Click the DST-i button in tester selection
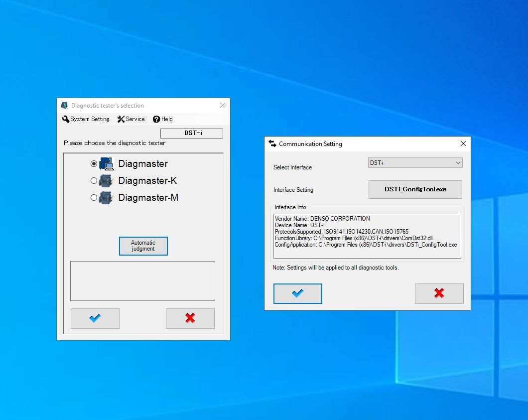Viewport: 528px width, 420px height. pos(192,133)
